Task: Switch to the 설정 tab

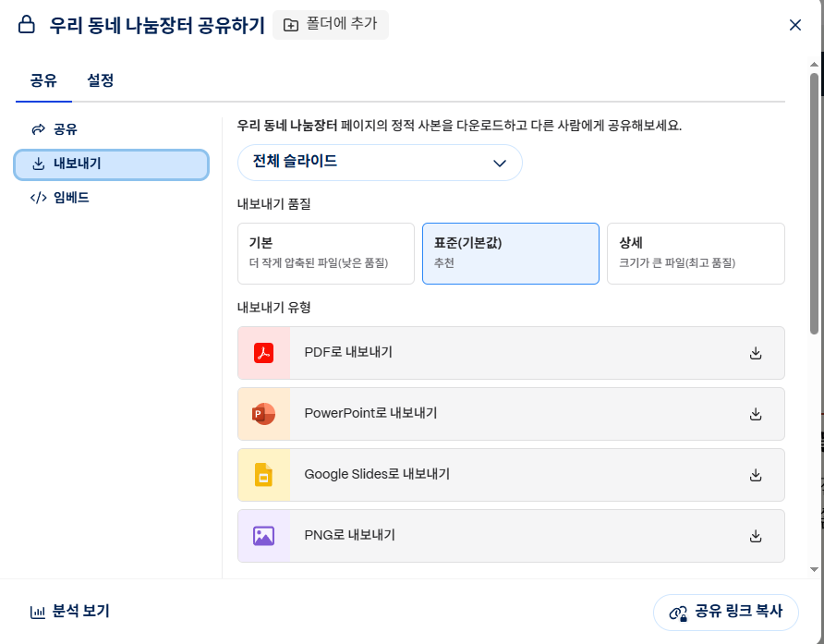Action: (x=101, y=80)
